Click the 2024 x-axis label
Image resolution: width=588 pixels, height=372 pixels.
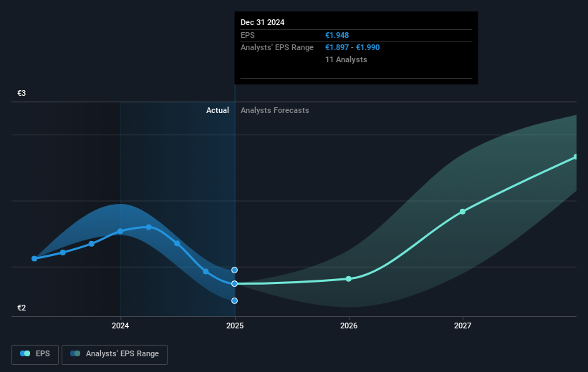(x=120, y=326)
